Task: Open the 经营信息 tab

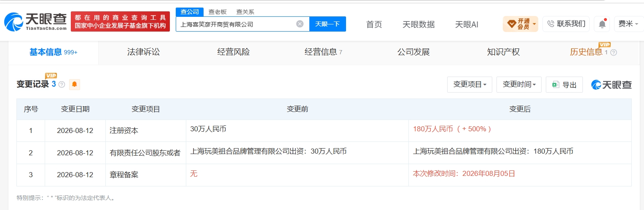Action: [x=323, y=52]
